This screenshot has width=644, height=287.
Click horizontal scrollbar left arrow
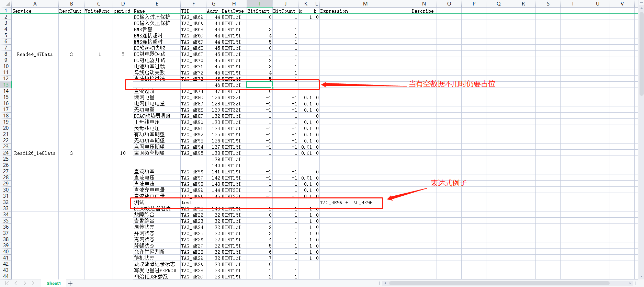pos(385,283)
